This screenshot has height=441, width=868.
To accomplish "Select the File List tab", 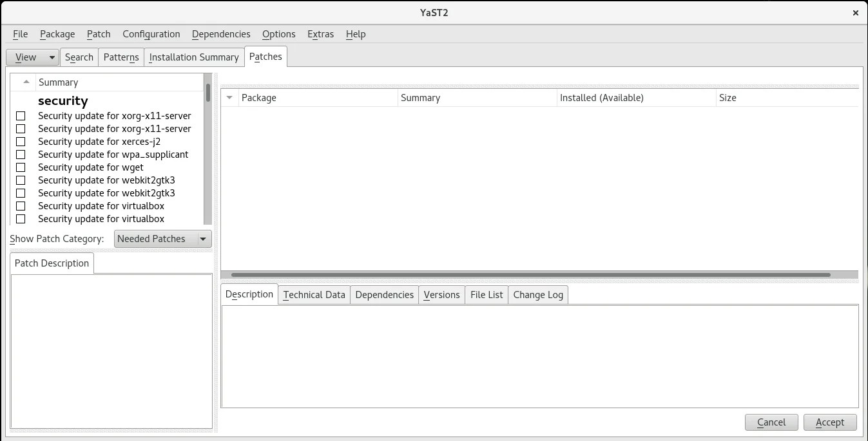I will coord(486,294).
